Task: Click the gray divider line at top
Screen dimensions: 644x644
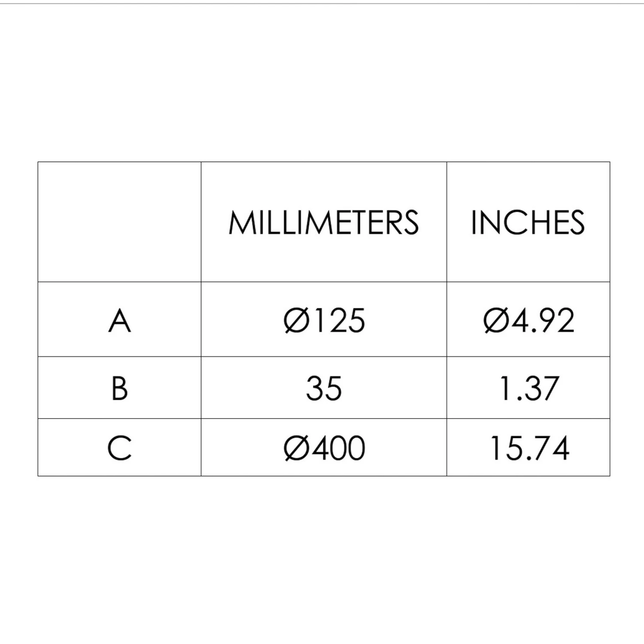Action: pyautogui.click(x=322, y=3)
